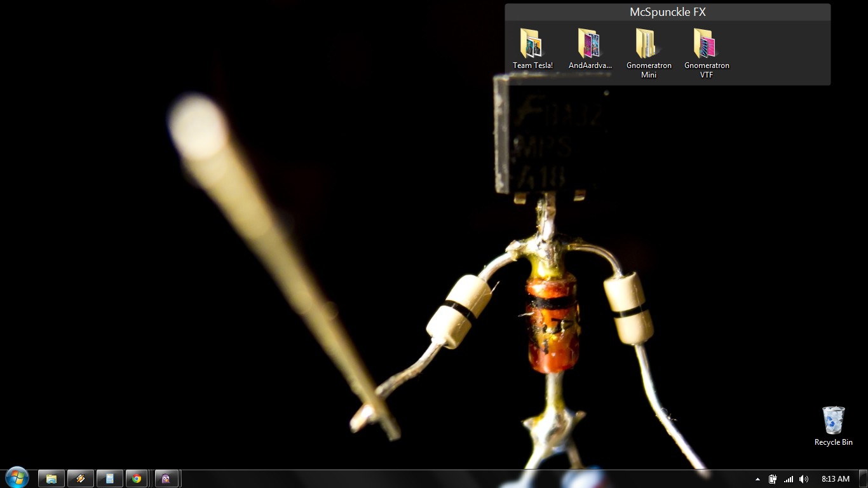
Task: Select the Gnomeratron Mini folder
Action: coord(647,44)
